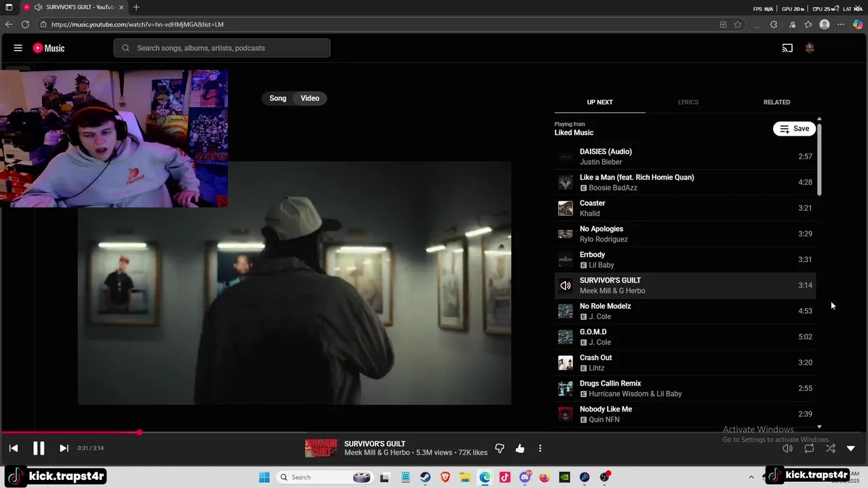
Task: Play Drugs Callin Remix from the queue
Action: pos(685,388)
